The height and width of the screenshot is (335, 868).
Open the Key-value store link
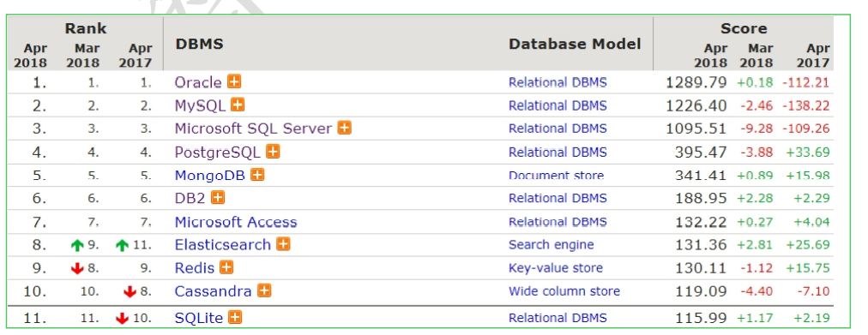tap(556, 268)
